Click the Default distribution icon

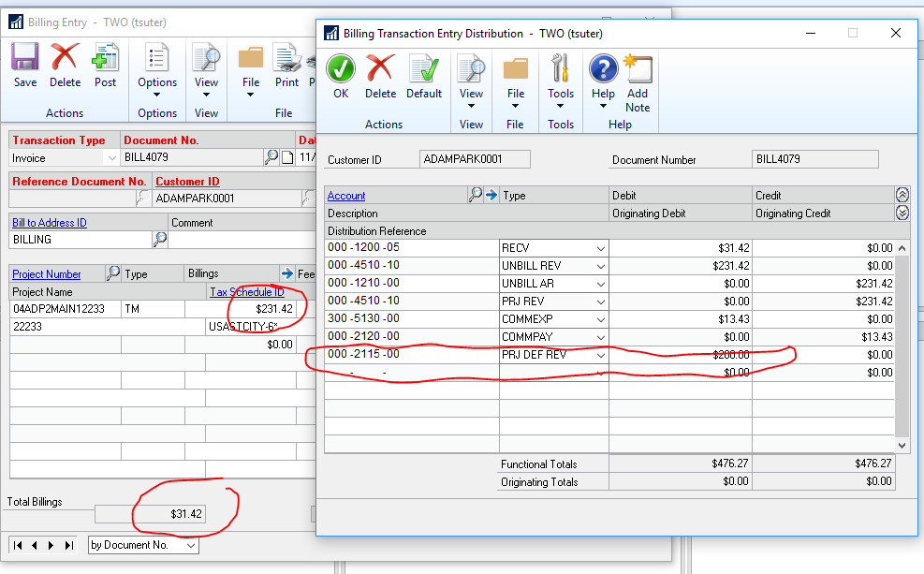pyautogui.click(x=423, y=69)
